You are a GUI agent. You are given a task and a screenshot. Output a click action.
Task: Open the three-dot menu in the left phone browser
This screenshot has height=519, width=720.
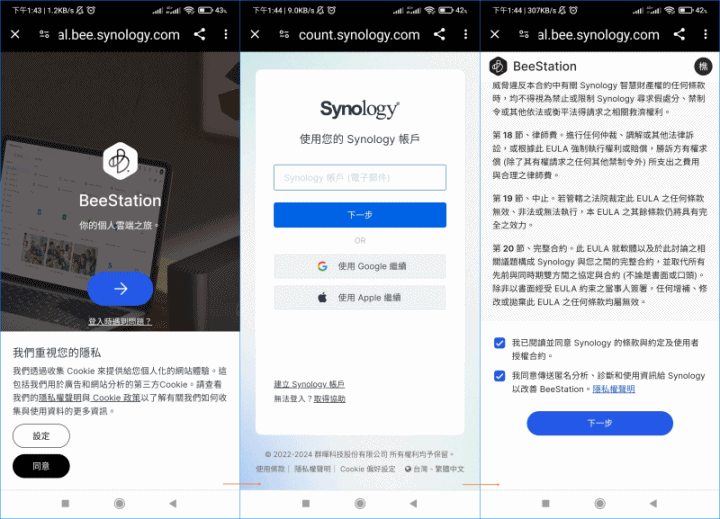225,34
